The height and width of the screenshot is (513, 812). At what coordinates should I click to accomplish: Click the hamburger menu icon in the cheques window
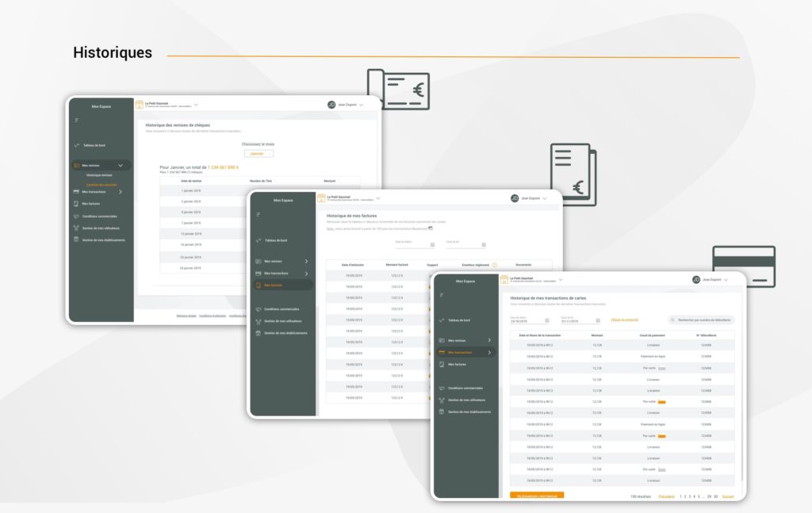(77, 120)
